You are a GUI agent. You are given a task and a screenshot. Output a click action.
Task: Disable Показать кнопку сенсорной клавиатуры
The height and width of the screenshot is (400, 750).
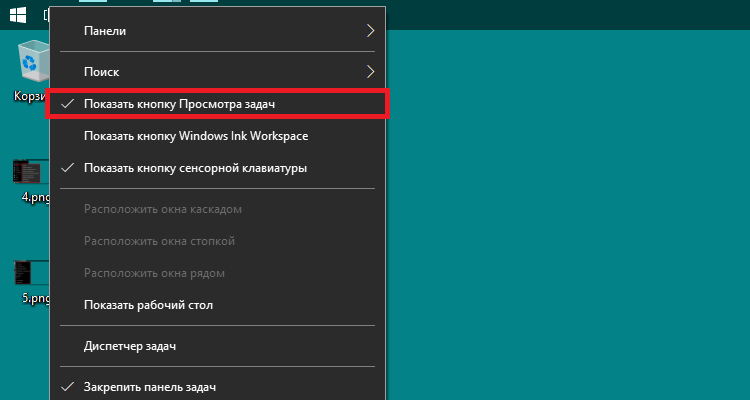point(218,168)
